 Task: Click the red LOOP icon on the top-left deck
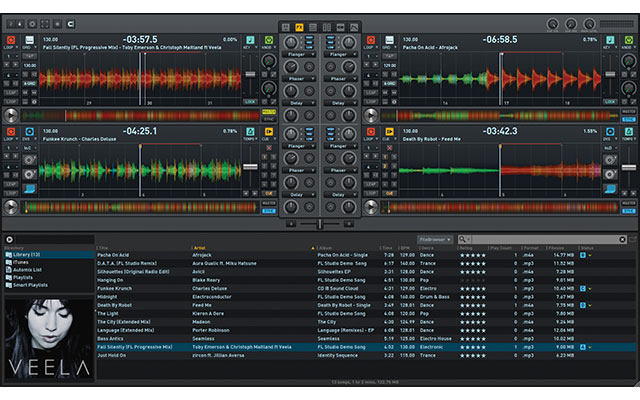tap(10, 40)
